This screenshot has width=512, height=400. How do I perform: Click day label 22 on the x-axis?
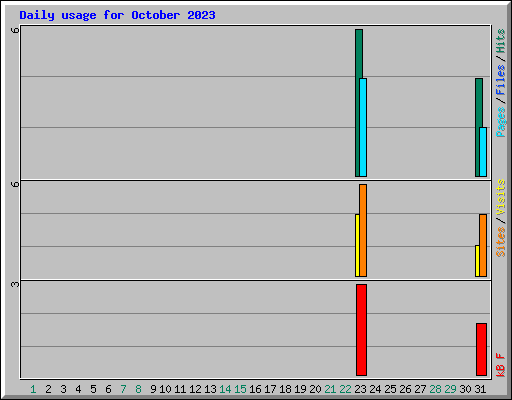click(x=345, y=389)
